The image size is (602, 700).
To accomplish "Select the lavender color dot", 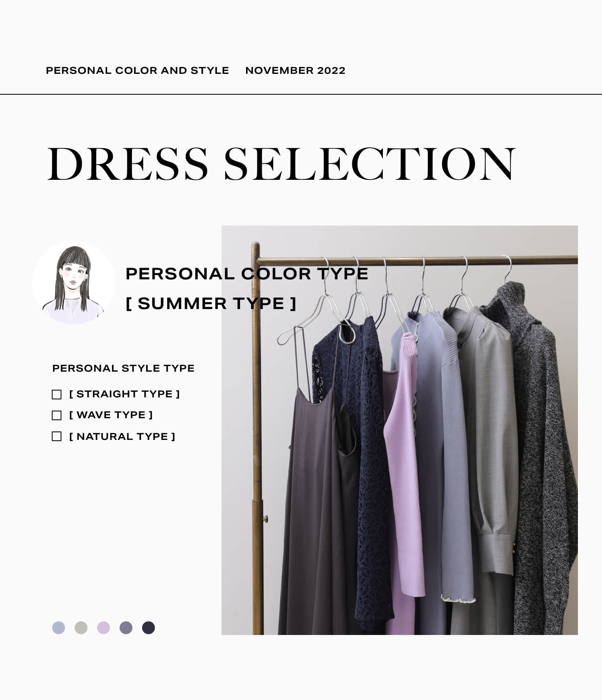I will (x=104, y=628).
